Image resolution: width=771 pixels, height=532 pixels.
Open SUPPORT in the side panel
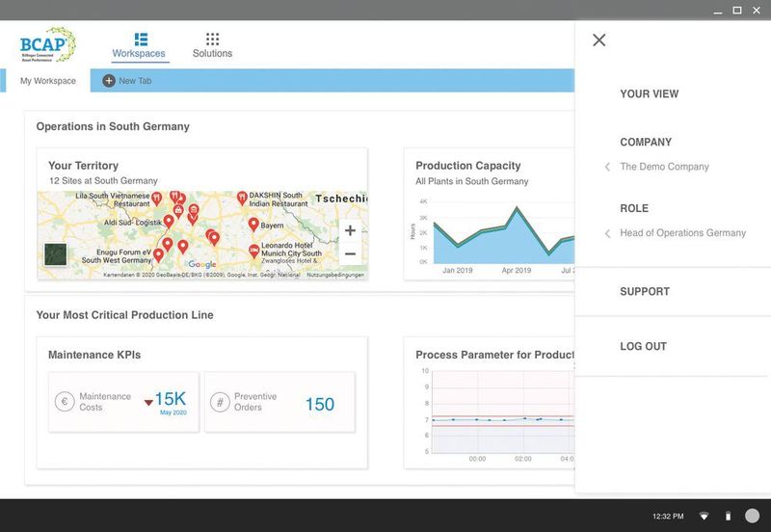coord(645,292)
